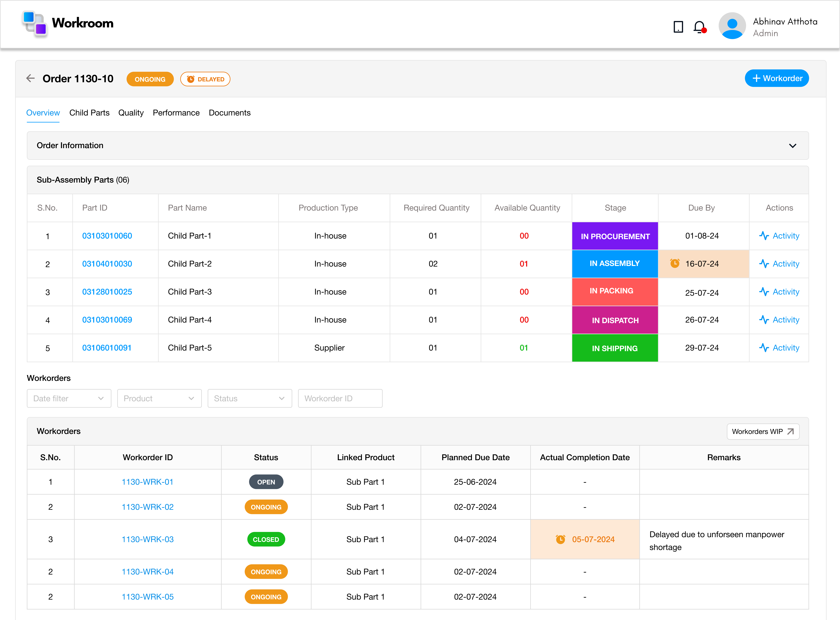Click the ONGOING badge for 1130-WRK-02
Image resolution: width=840 pixels, height=620 pixels.
coord(266,507)
